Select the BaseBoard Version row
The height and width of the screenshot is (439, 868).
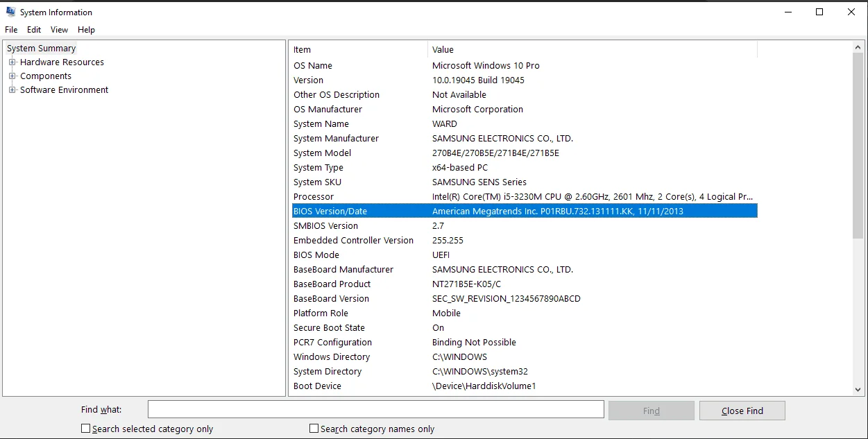525,298
